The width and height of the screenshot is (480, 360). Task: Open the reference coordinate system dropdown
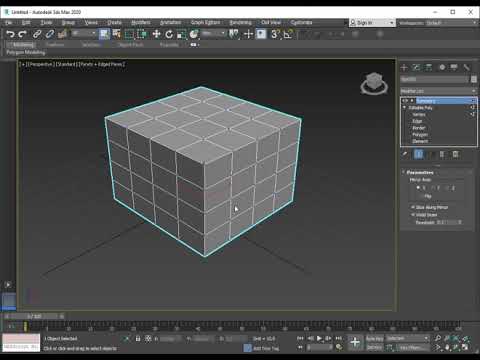(x=213, y=33)
